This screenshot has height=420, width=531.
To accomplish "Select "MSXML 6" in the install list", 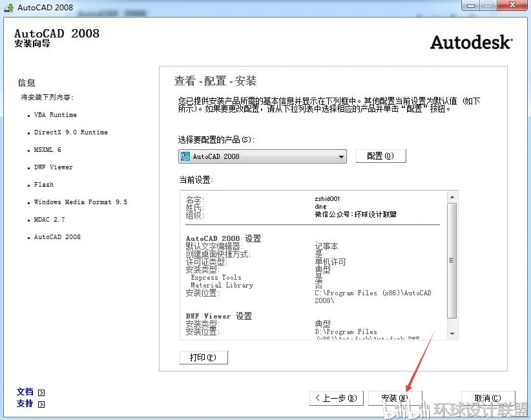I will point(47,150).
